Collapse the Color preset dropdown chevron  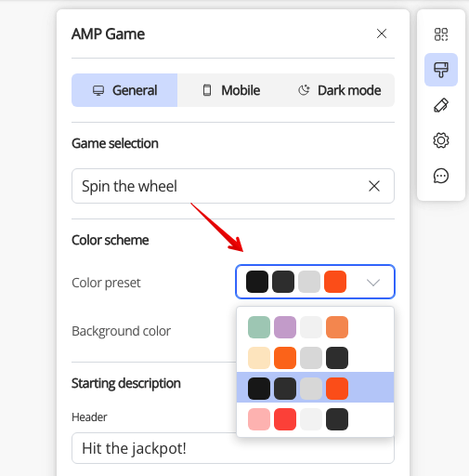click(x=373, y=282)
